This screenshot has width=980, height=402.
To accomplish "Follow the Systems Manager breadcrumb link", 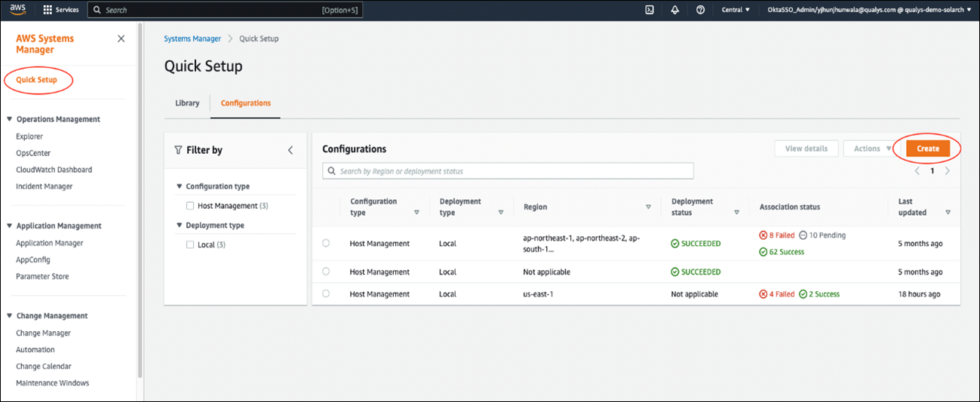I will click(192, 38).
